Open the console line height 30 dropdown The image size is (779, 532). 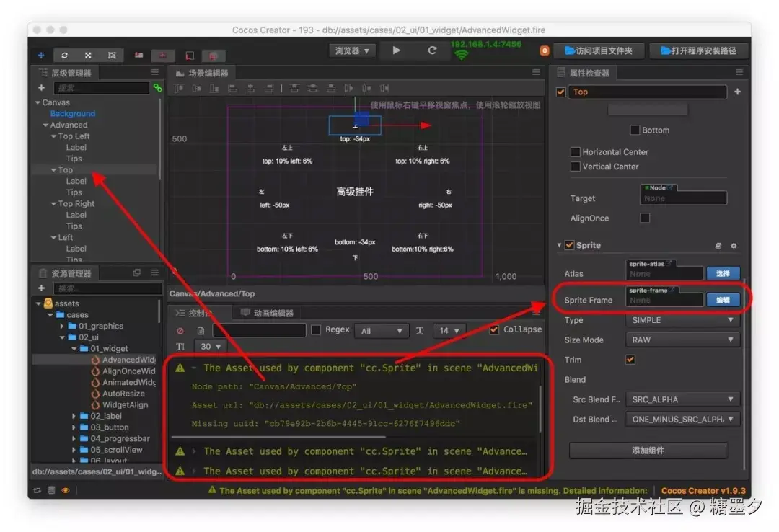[210, 347]
